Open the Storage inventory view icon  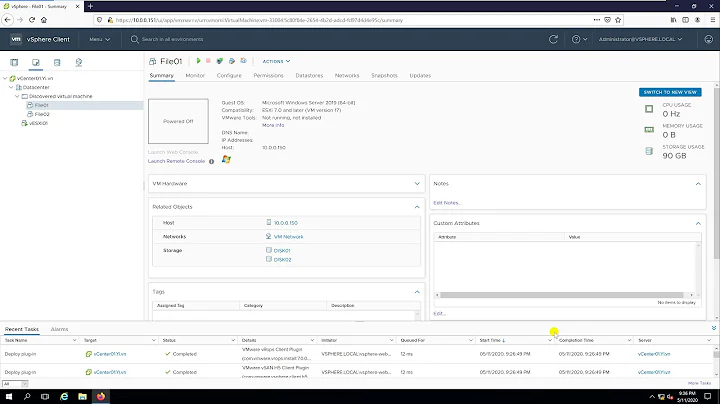(57, 62)
